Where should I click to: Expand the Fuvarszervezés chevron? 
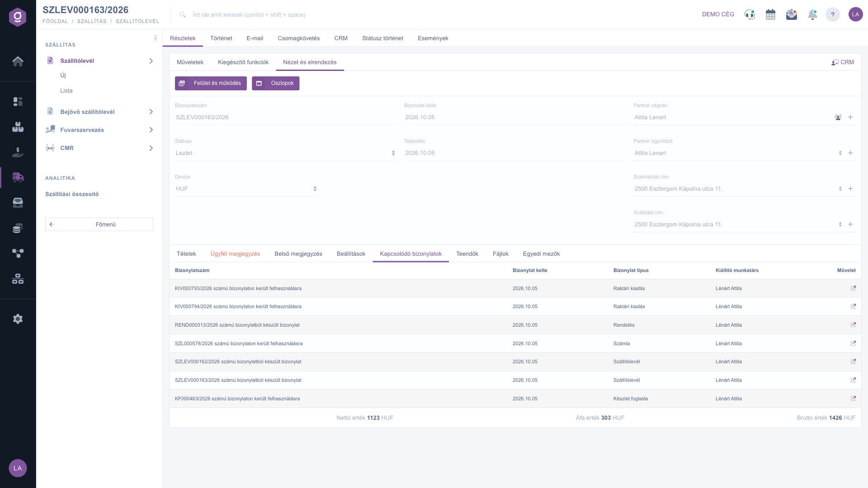tap(151, 130)
